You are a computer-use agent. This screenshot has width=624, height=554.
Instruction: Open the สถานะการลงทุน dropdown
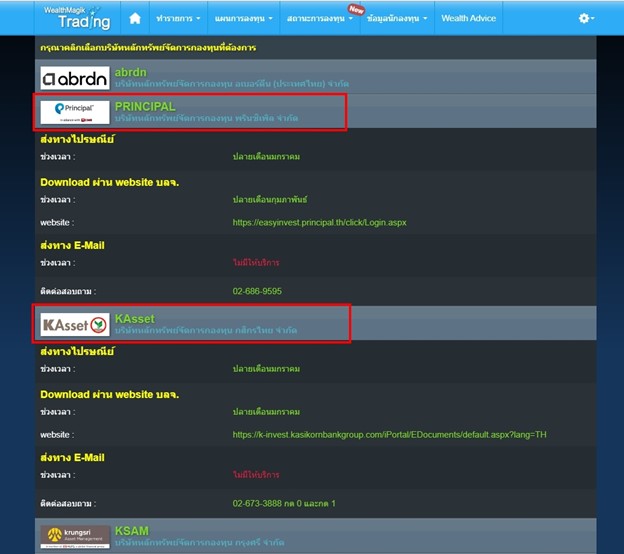(320, 18)
